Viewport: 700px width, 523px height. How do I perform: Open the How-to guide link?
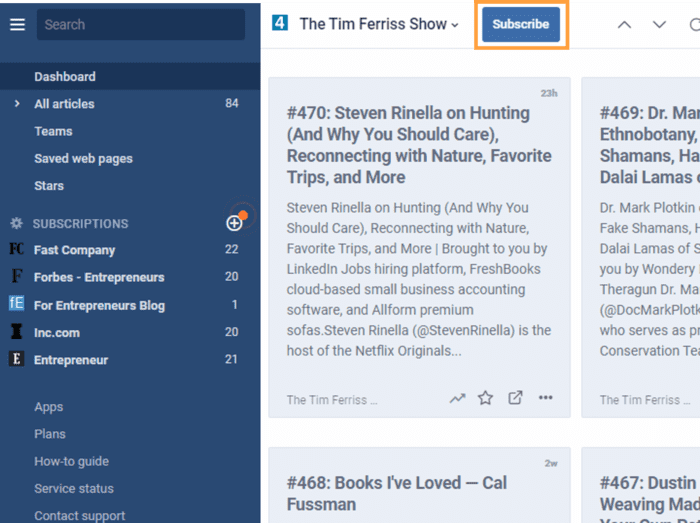point(71,461)
